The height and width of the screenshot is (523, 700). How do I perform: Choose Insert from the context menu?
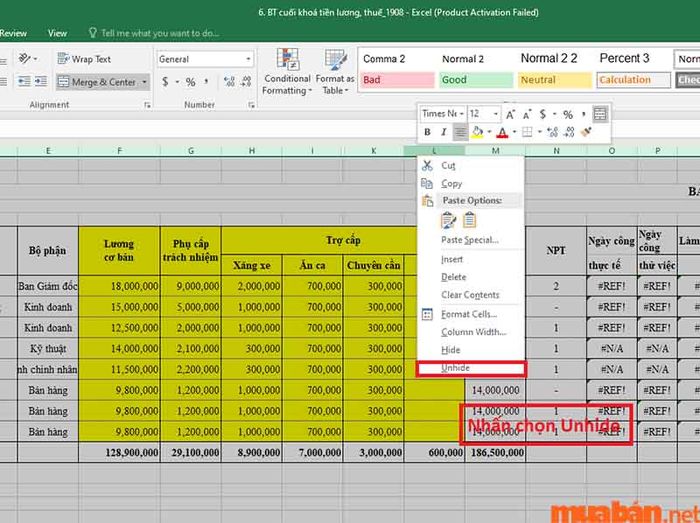click(471, 259)
